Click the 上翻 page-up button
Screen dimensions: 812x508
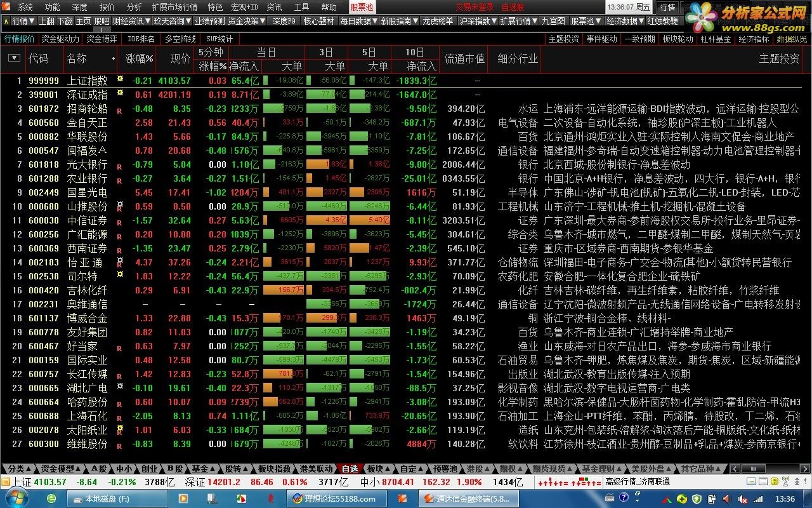tap(46, 21)
